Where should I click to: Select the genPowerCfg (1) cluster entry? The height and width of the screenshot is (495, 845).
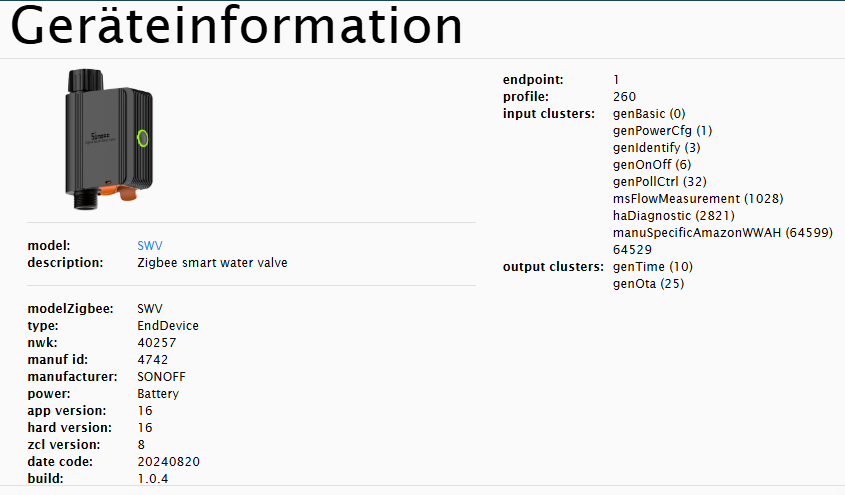[662, 131]
